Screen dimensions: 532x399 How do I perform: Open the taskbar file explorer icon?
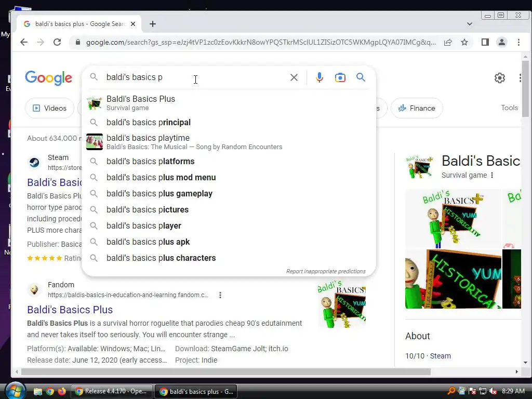[x=37, y=392]
